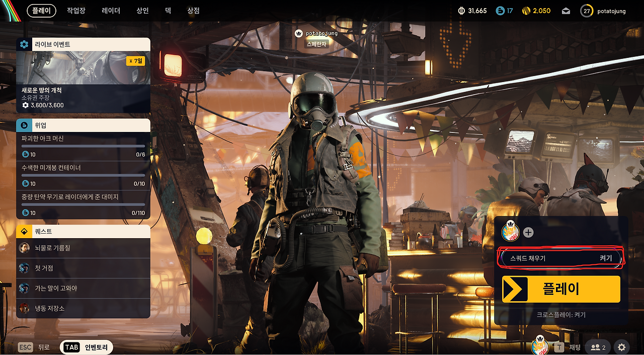644x355 pixels.
Task: Click the bottom bar player emblem icon
Action: click(541, 345)
